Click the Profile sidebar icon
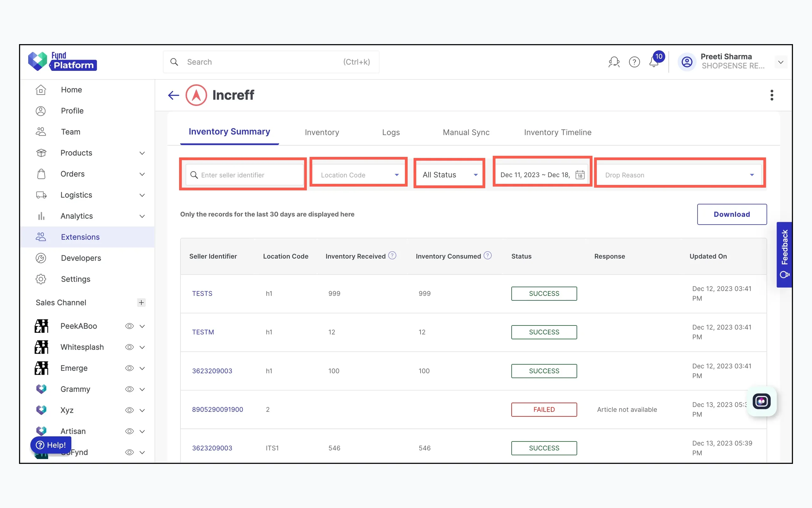The height and width of the screenshot is (508, 812). [x=41, y=111]
